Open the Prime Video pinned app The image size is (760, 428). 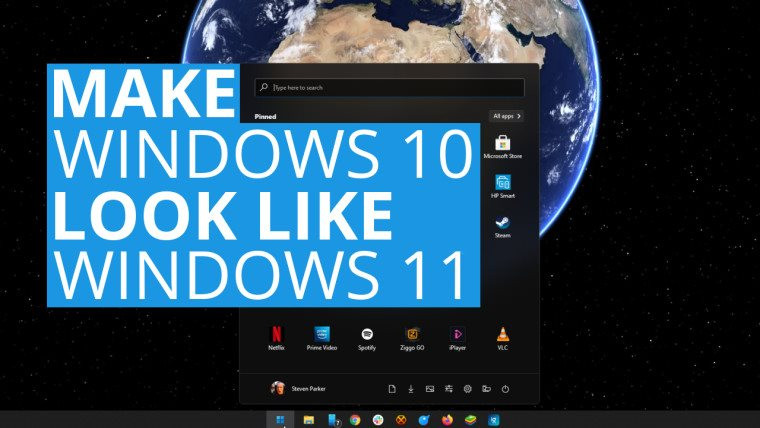tap(322, 338)
